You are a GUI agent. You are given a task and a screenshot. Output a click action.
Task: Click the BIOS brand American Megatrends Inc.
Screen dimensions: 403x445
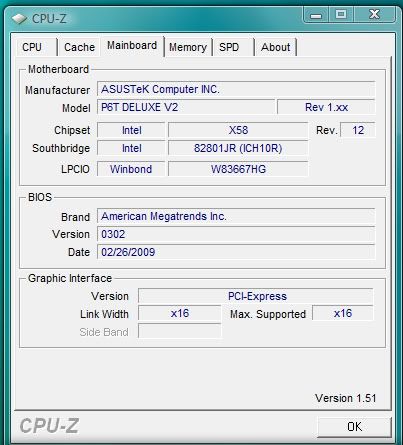click(x=236, y=217)
